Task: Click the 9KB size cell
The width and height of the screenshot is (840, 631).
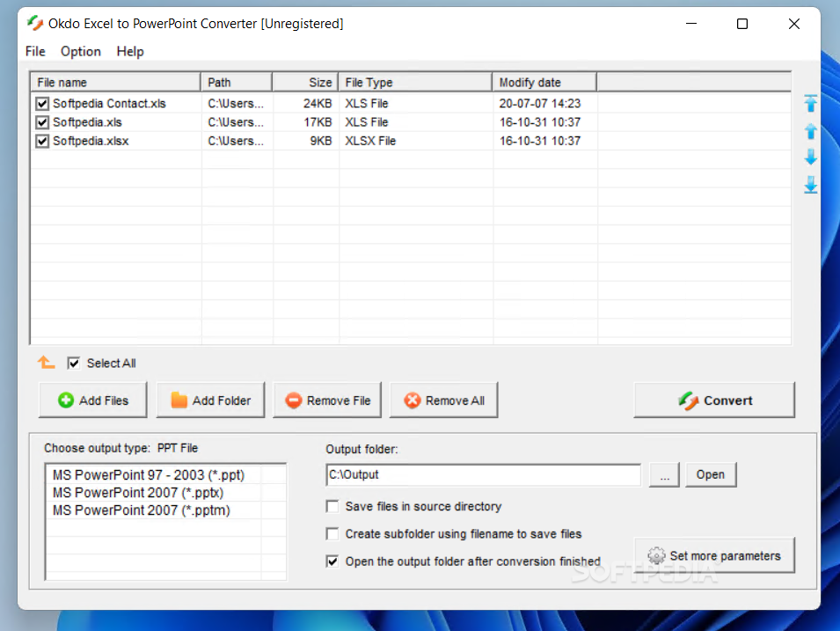Action: (x=321, y=141)
